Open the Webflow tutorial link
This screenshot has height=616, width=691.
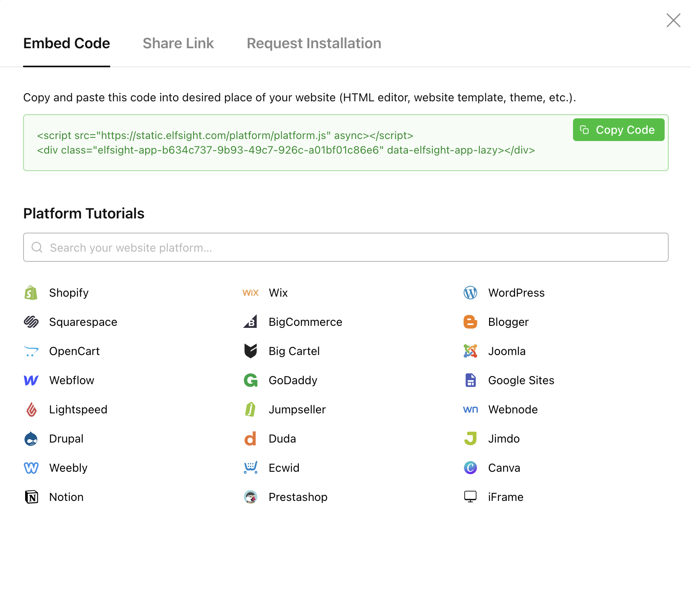(x=71, y=380)
